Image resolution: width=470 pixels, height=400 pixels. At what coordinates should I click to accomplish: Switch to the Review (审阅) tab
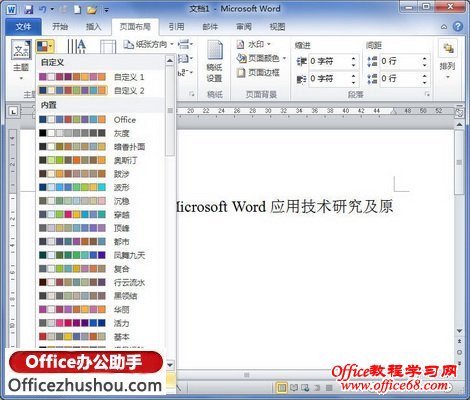pyautogui.click(x=244, y=27)
